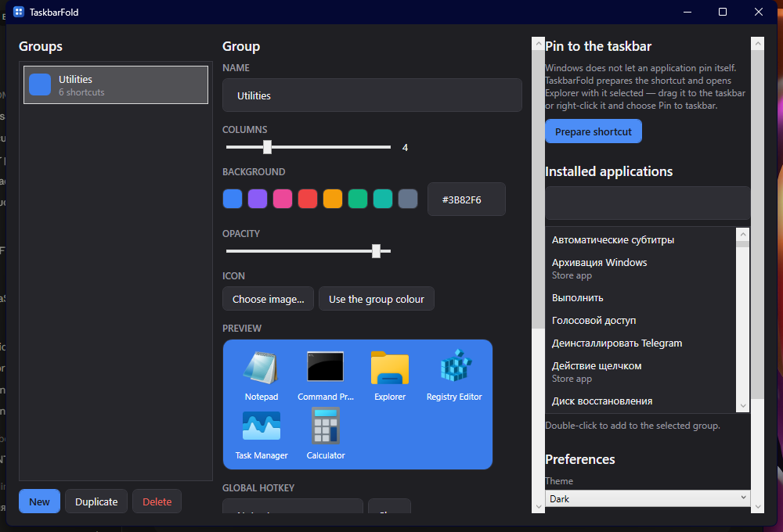This screenshot has height=532, width=783.
Task: Click the Task Manager icon in preview
Action: (x=262, y=426)
